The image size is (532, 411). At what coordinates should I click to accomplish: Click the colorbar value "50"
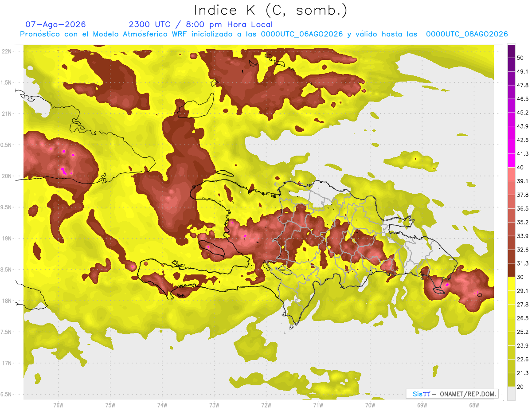click(x=520, y=58)
